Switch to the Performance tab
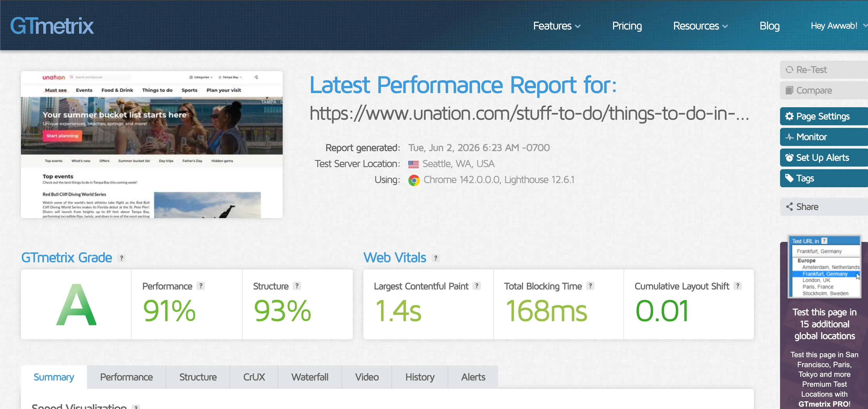This screenshot has width=868, height=409. coord(126,377)
